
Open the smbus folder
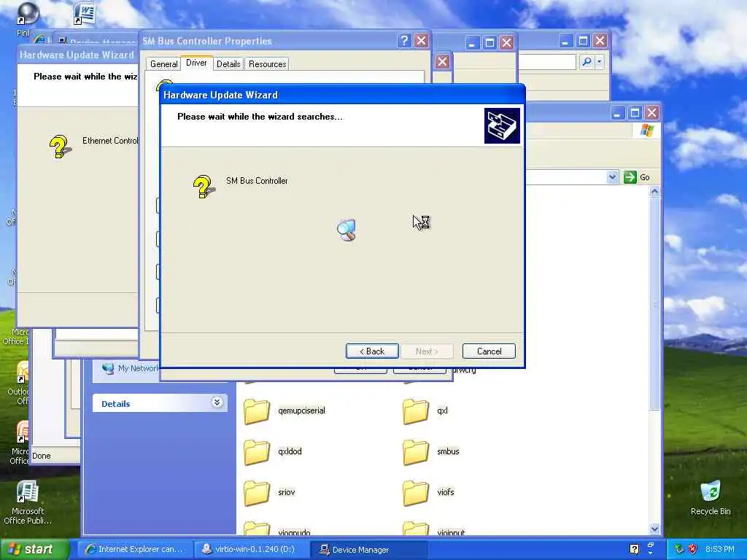click(x=416, y=452)
